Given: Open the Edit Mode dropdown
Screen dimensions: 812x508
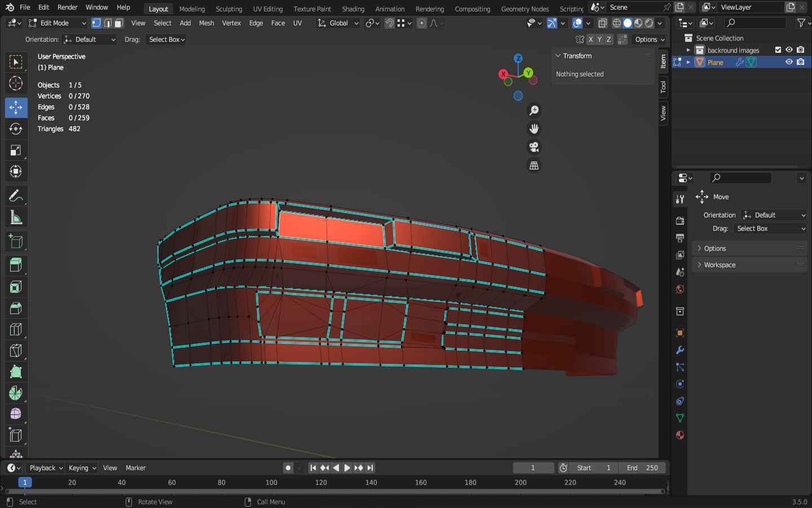Looking at the screenshot, I should click(x=57, y=23).
